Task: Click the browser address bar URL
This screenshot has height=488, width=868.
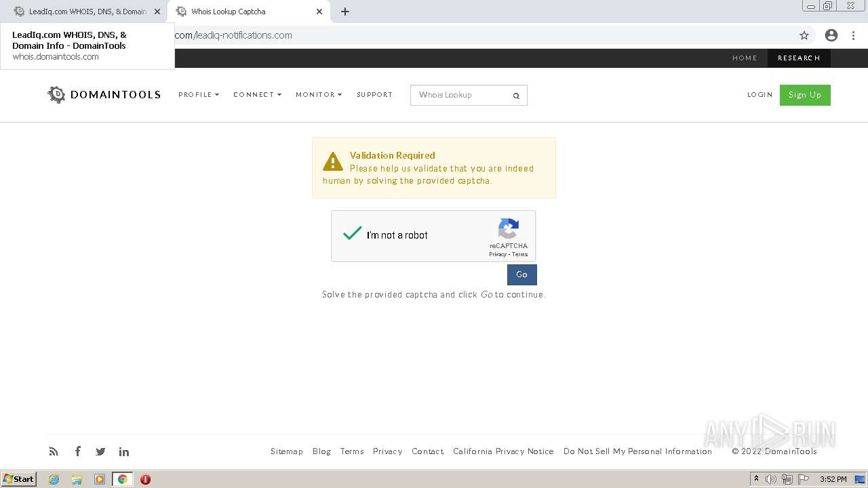Action: coord(234,35)
